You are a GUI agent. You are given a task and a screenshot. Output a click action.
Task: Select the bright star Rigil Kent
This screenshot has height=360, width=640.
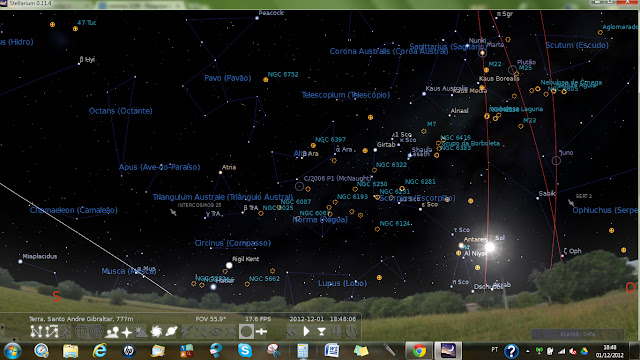229,265
